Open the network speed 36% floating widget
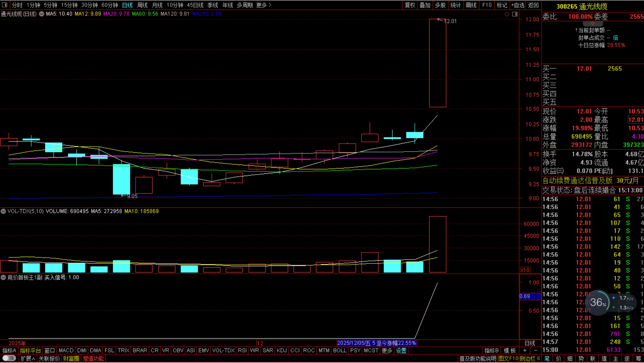This screenshot has height=363, width=644. click(598, 302)
